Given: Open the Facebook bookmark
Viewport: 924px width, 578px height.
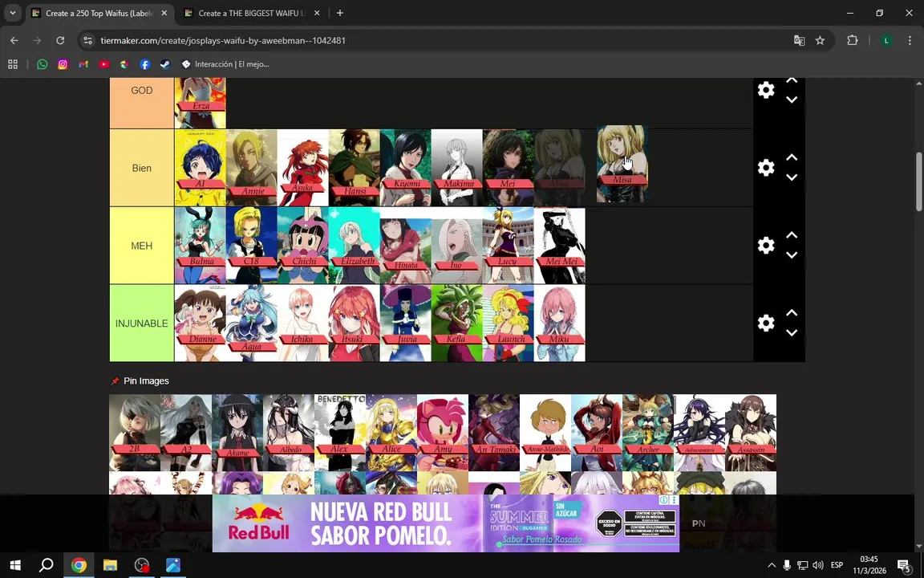Looking at the screenshot, I should click(145, 64).
